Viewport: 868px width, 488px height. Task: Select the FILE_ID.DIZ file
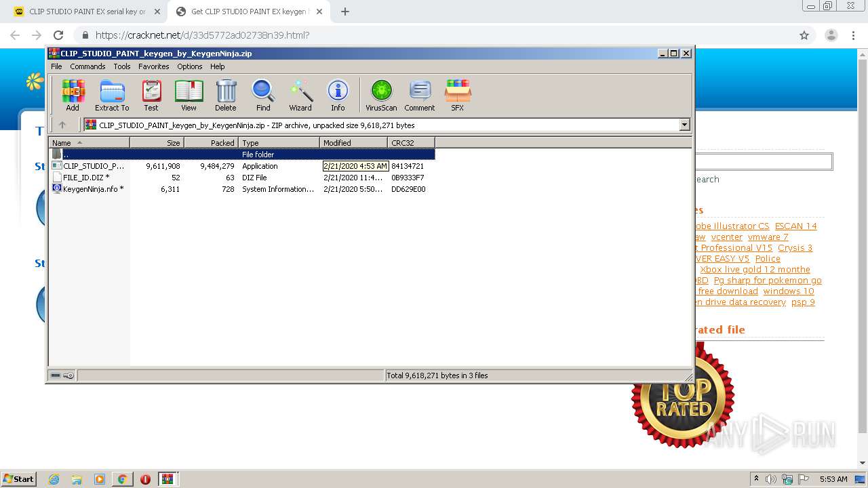pyautogui.click(x=81, y=178)
